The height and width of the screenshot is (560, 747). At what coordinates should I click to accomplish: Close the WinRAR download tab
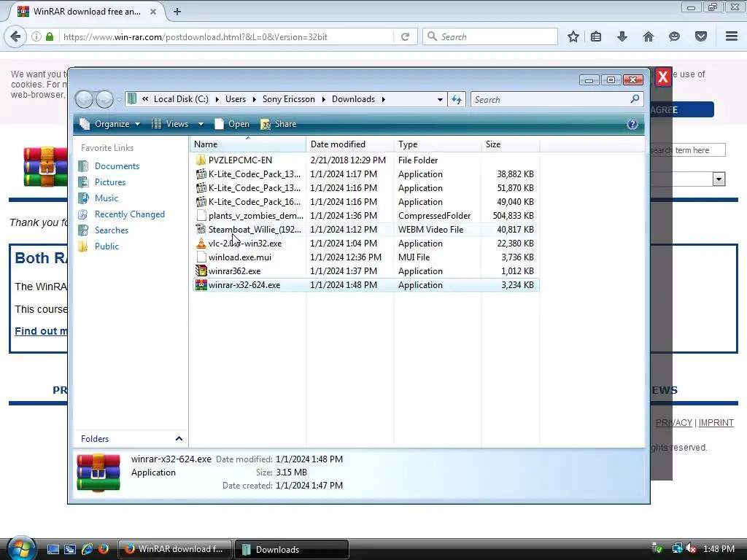(153, 12)
